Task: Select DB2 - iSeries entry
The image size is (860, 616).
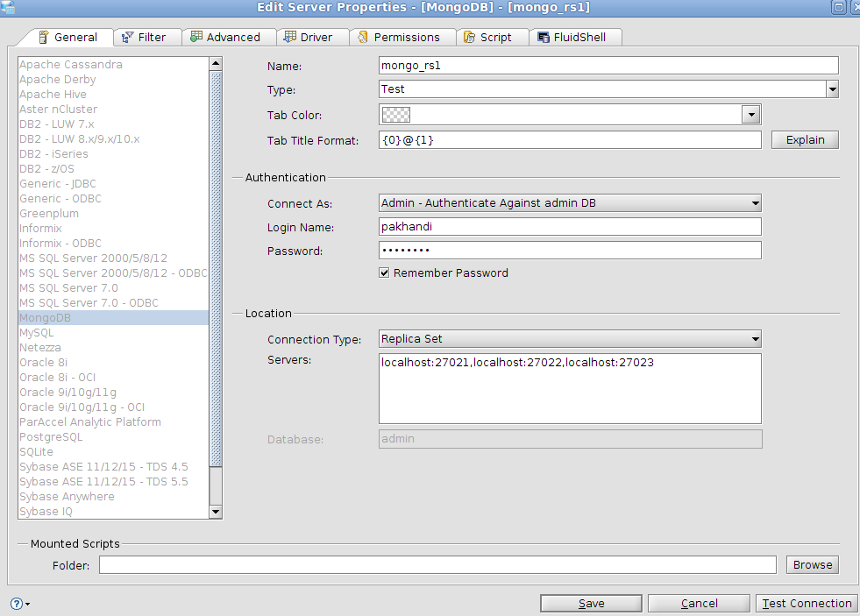Action: click(114, 154)
